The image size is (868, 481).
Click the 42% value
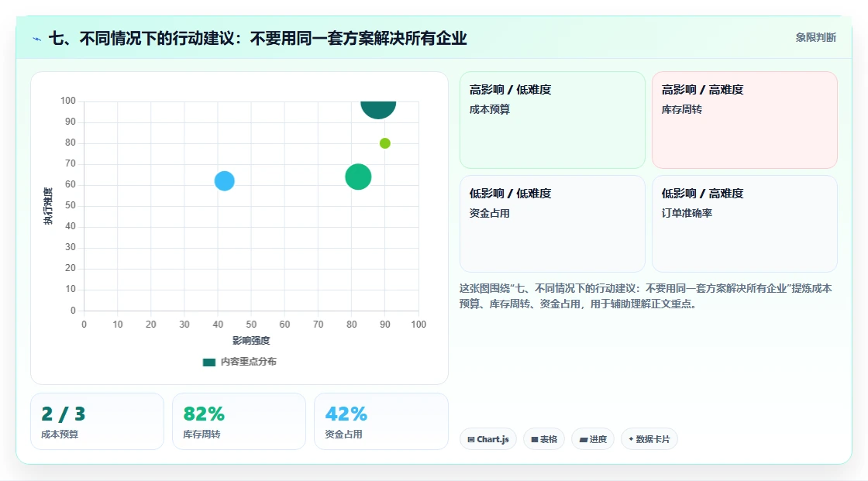pyautogui.click(x=346, y=414)
